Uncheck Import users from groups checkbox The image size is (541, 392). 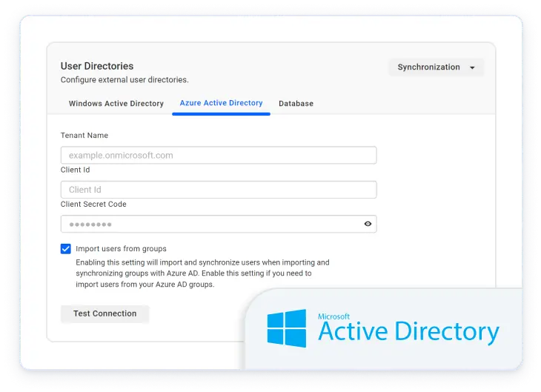(65, 249)
